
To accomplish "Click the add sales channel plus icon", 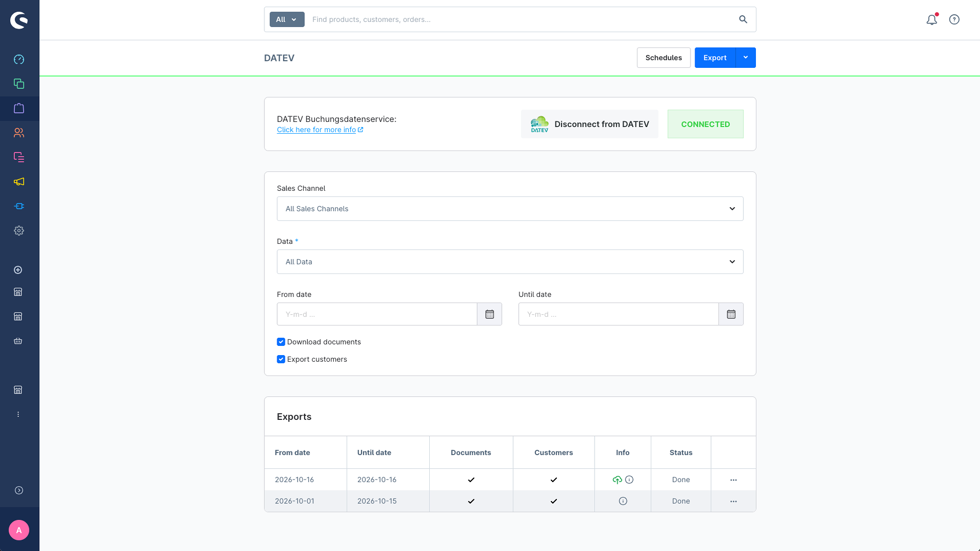I will point(18,270).
